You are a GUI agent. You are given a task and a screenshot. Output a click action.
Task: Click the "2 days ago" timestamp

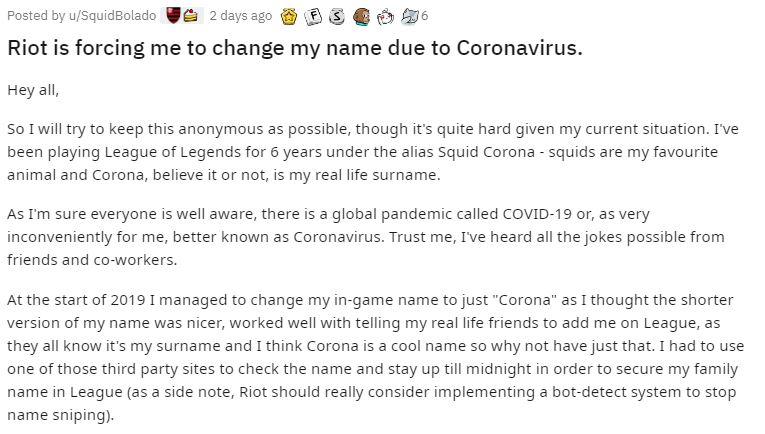(x=241, y=16)
